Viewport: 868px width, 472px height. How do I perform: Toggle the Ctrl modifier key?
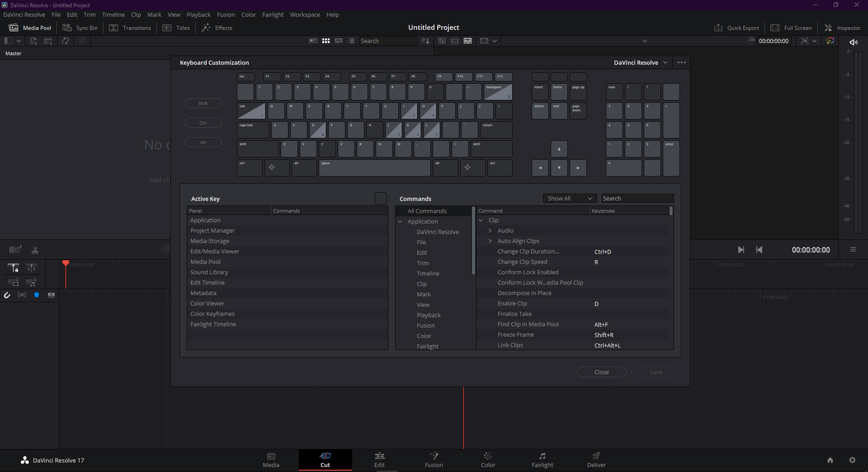coord(203,123)
